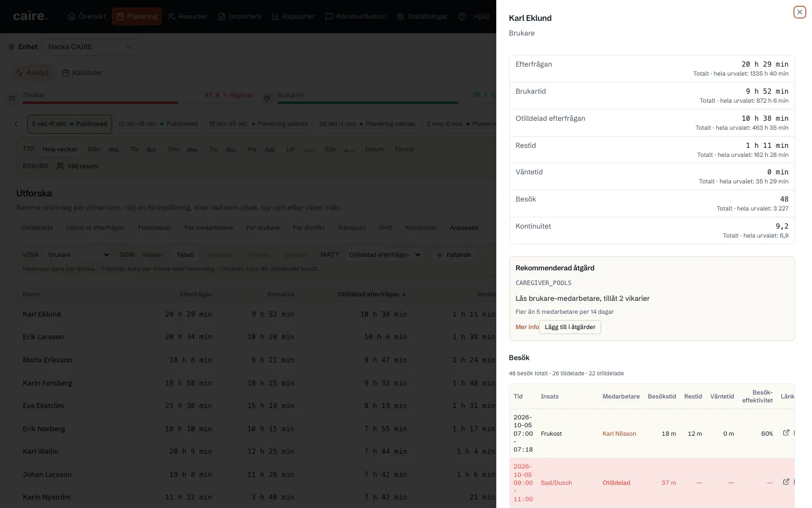812x508 pixels.
Task: Open the VISA Brukare dropdown
Action: [x=78, y=255]
